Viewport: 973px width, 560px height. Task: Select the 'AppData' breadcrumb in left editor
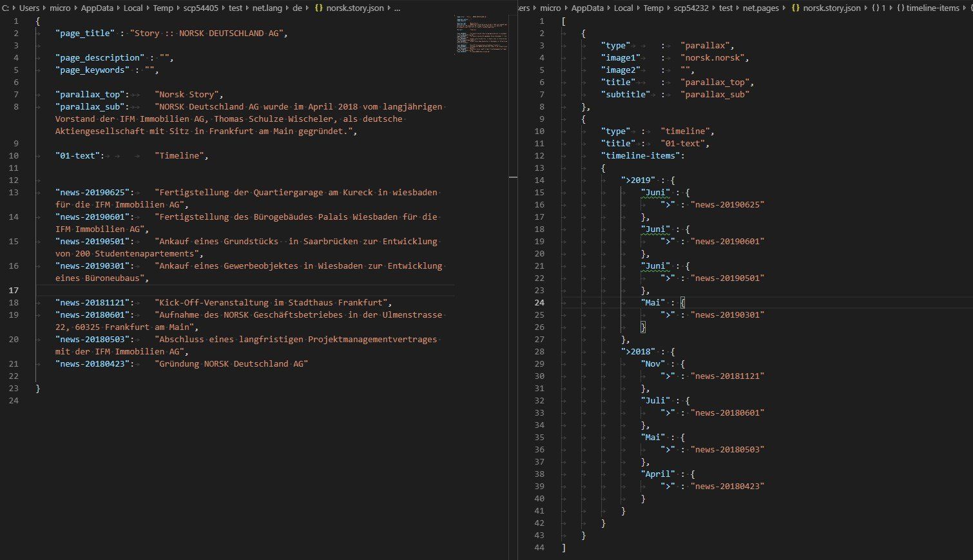[97, 8]
